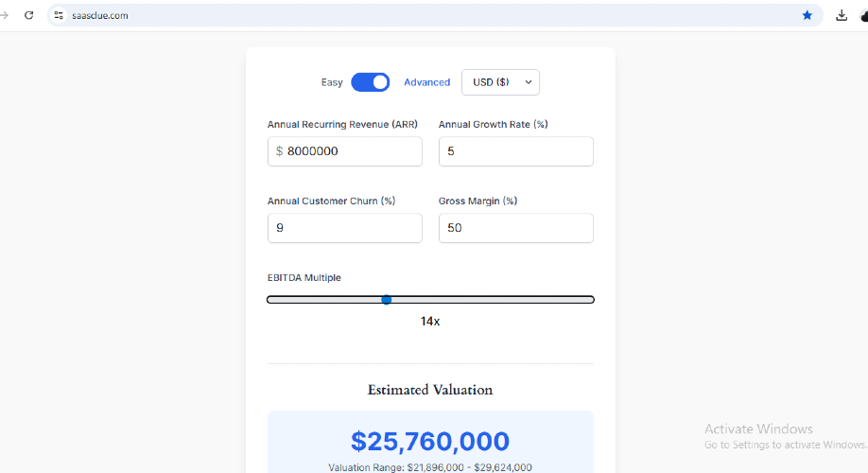Click the Annual Customer Churn input
The height and width of the screenshot is (473, 868).
[345, 228]
